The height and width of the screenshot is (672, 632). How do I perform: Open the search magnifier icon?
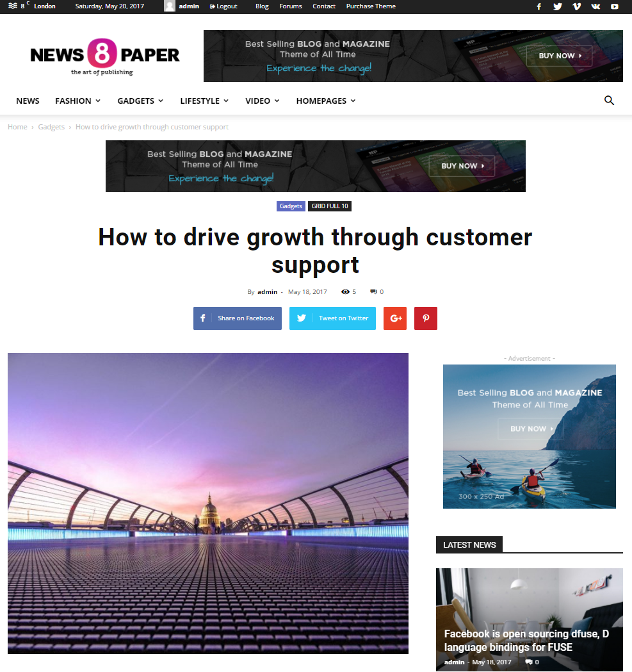(609, 101)
